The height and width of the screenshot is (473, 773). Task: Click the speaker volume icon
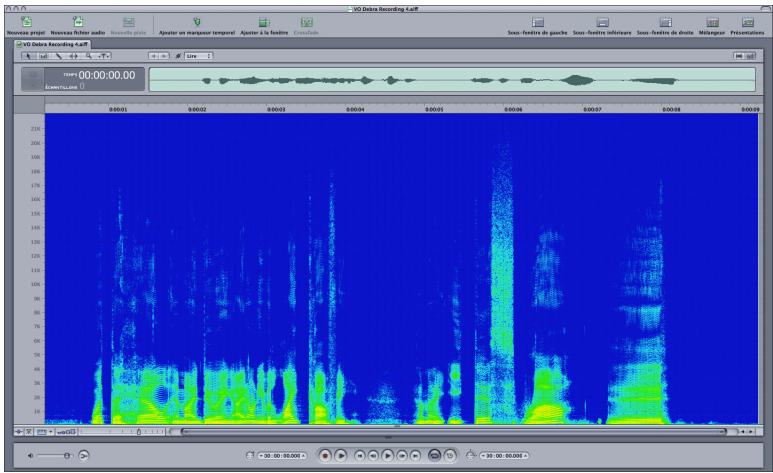[x=30, y=456]
